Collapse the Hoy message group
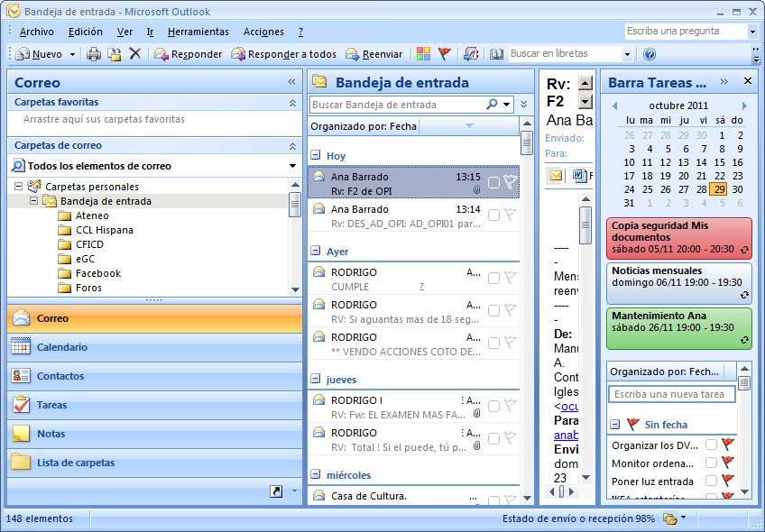The height and width of the screenshot is (532, 765). coord(316,155)
